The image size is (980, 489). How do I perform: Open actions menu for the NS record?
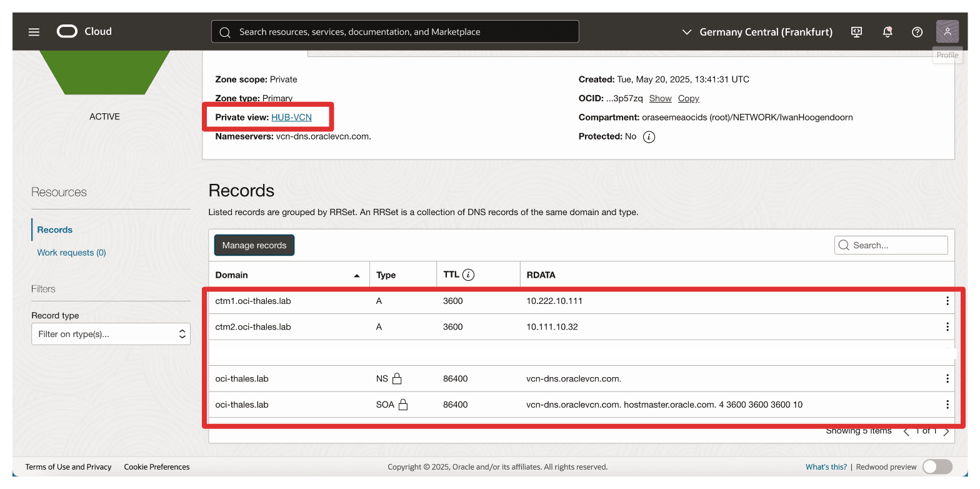coord(947,378)
